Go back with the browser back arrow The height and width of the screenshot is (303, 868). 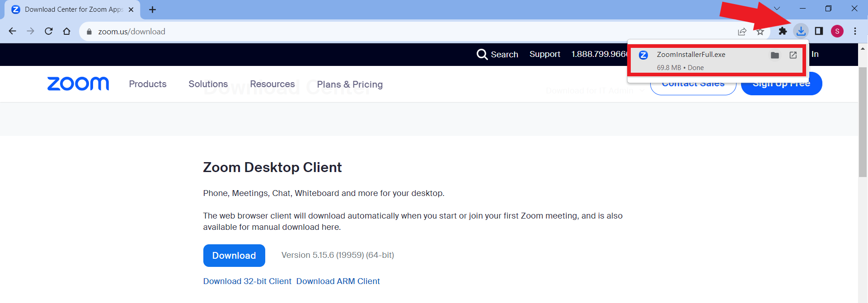[13, 31]
